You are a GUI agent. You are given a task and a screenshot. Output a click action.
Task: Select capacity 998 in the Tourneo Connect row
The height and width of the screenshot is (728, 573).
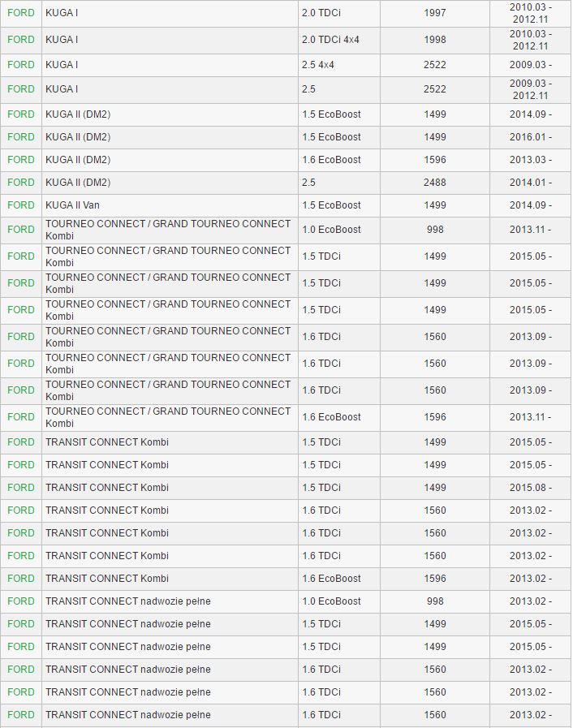pyautogui.click(x=435, y=230)
